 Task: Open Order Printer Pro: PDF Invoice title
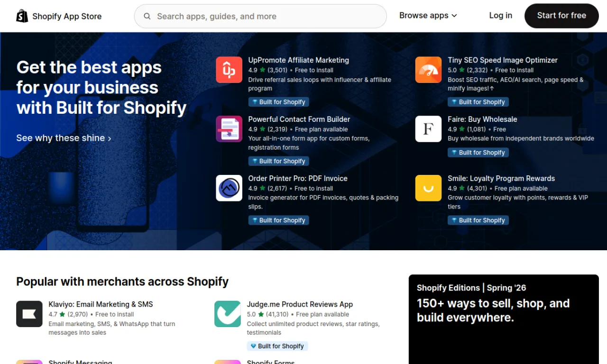click(298, 179)
